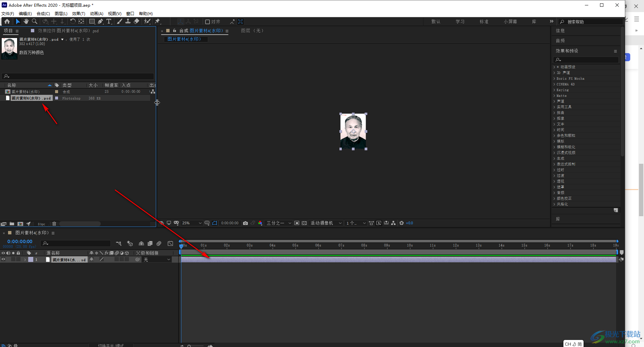644x347 pixels.
Task: Select the Zoom magnifier tool
Action: [x=34, y=22]
